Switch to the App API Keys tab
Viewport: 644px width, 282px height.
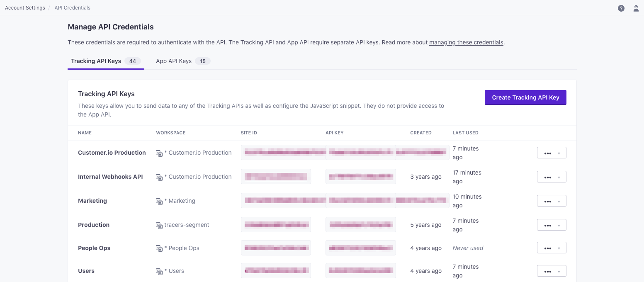(174, 61)
